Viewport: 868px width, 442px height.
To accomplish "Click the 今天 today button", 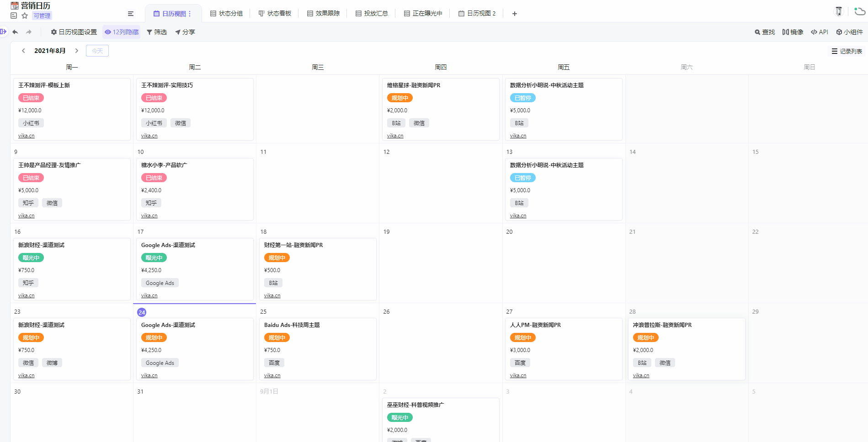I will (97, 51).
